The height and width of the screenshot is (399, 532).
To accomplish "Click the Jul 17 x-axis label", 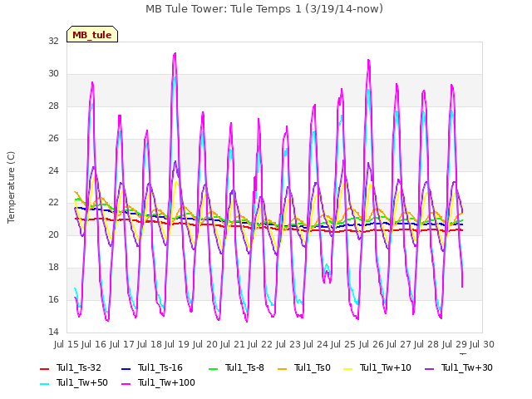I will (x=121, y=344).
